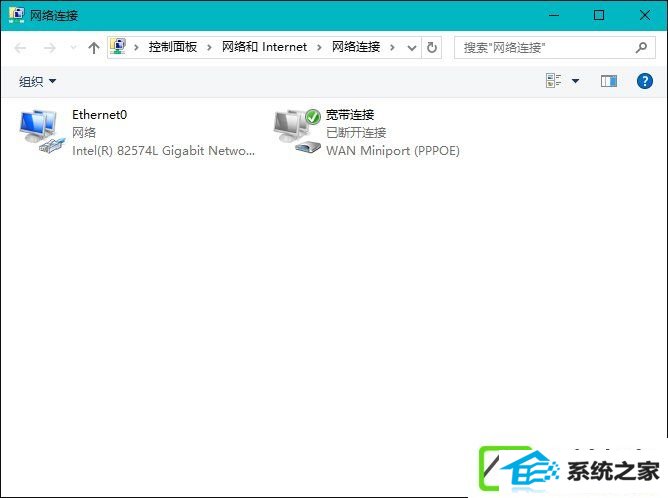Go up one level with Up arrow
This screenshot has height=498, width=668.
tap(94, 48)
